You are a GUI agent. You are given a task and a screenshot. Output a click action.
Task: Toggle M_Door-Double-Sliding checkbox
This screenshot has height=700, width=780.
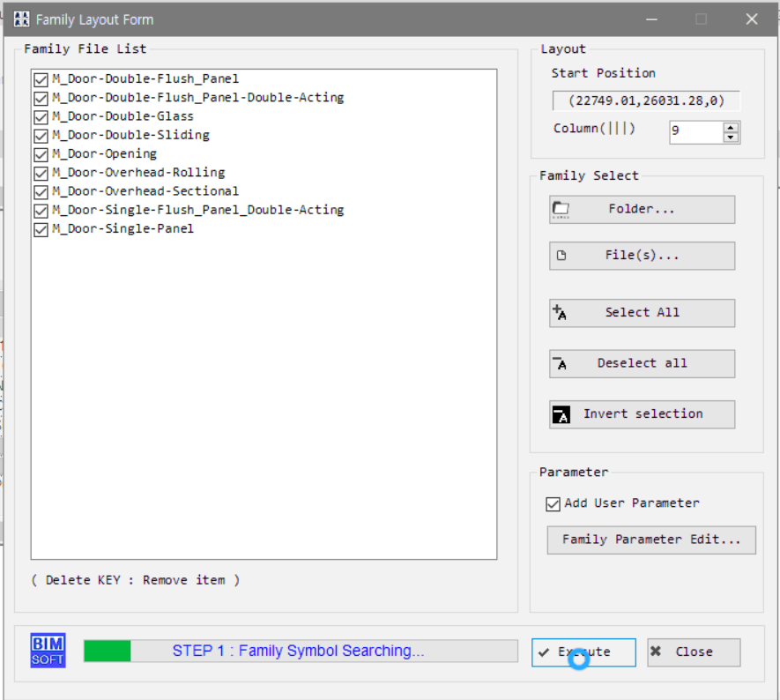pyautogui.click(x=41, y=136)
